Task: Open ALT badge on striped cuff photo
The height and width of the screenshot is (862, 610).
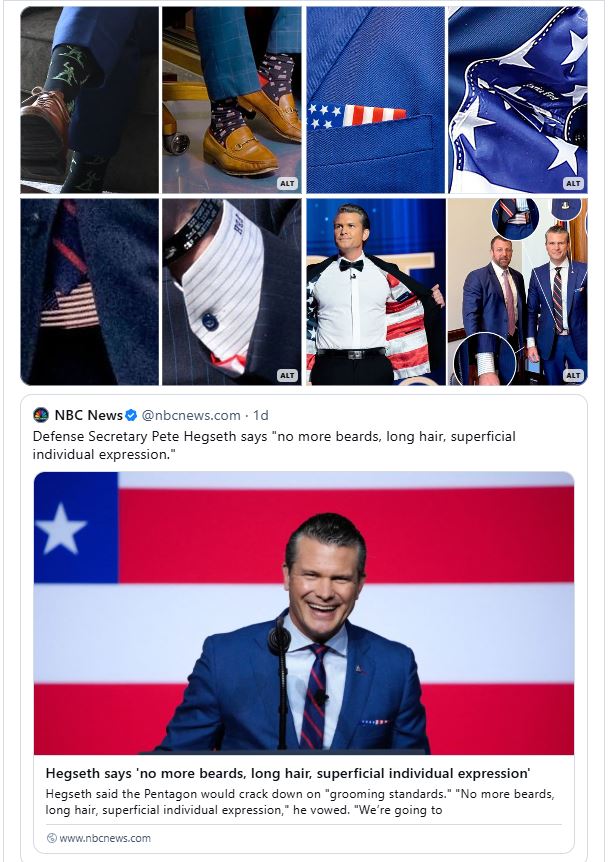Action: [287, 376]
